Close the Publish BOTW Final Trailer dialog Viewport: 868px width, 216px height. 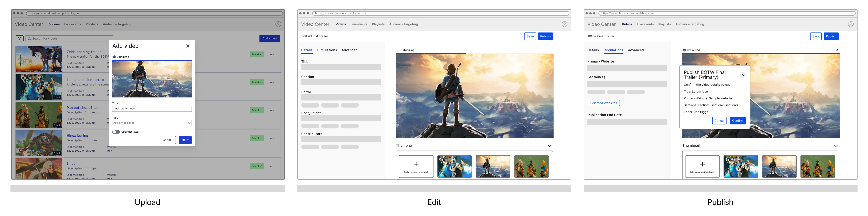pos(743,75)
